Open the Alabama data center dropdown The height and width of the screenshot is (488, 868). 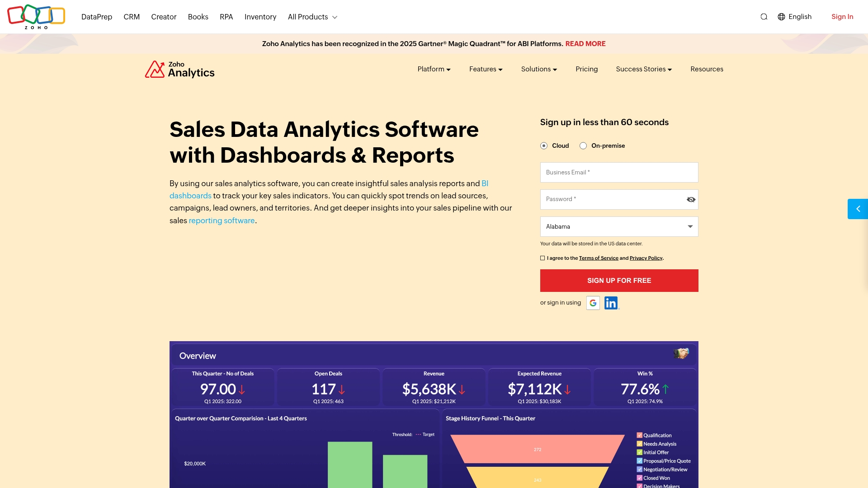click(x=619, y=226)
